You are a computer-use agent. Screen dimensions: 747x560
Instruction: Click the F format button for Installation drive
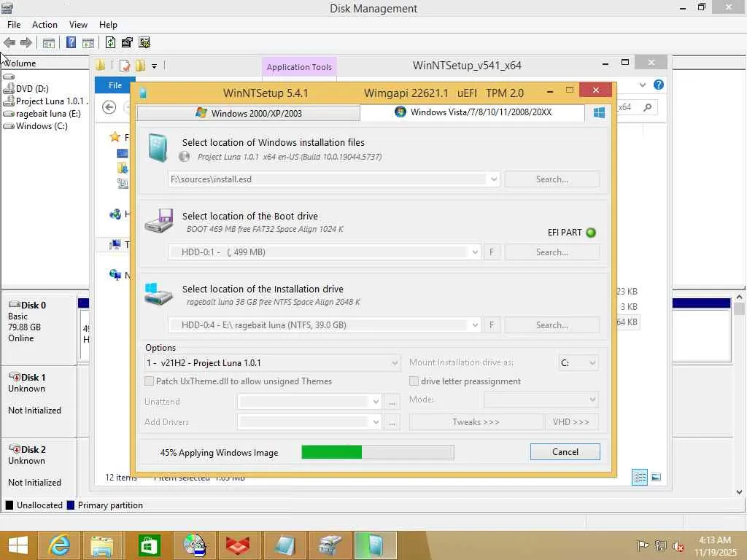click(x=492, y=325)
